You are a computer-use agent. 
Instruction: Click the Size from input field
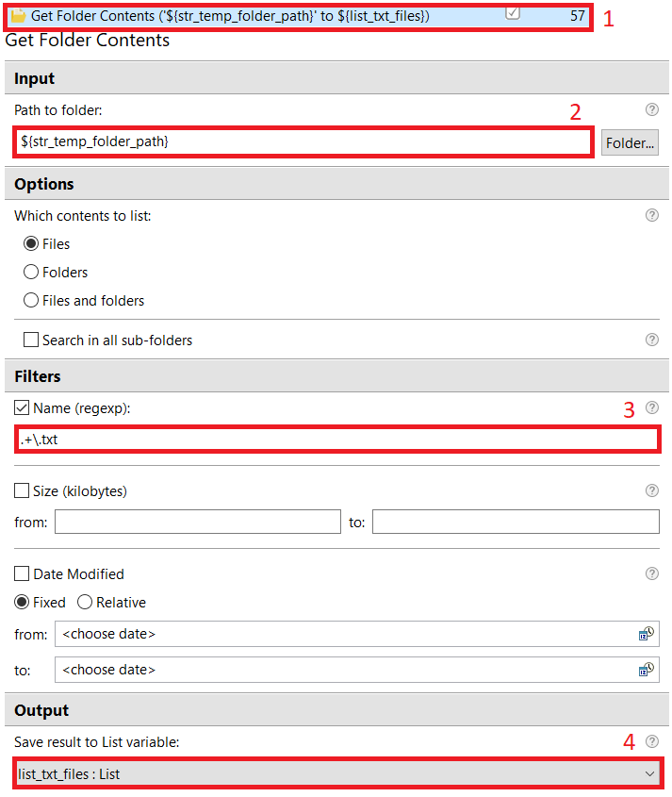[198, 522]
